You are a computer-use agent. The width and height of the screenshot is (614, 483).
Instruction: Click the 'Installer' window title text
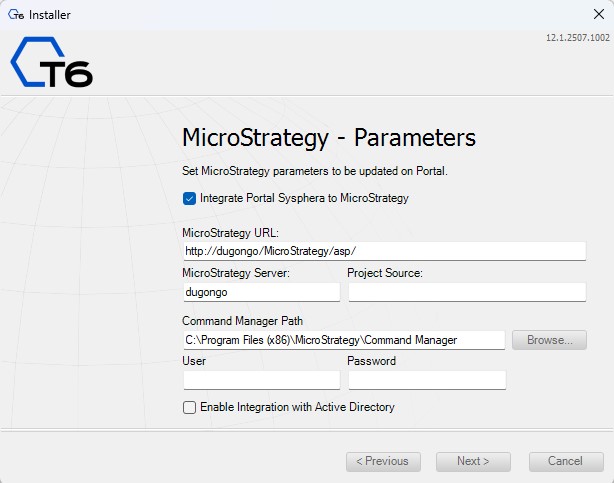[x=50, y=15]
